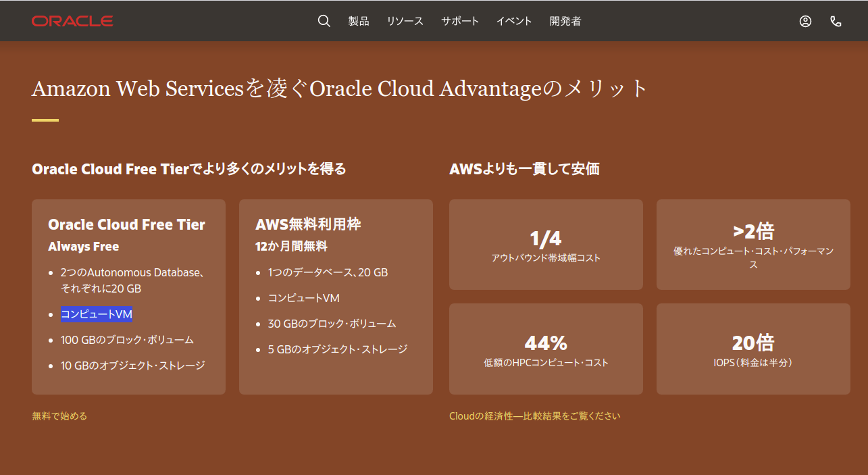Open the user account icon
This screenshot has height=475, width=868.
click(805, 21)
